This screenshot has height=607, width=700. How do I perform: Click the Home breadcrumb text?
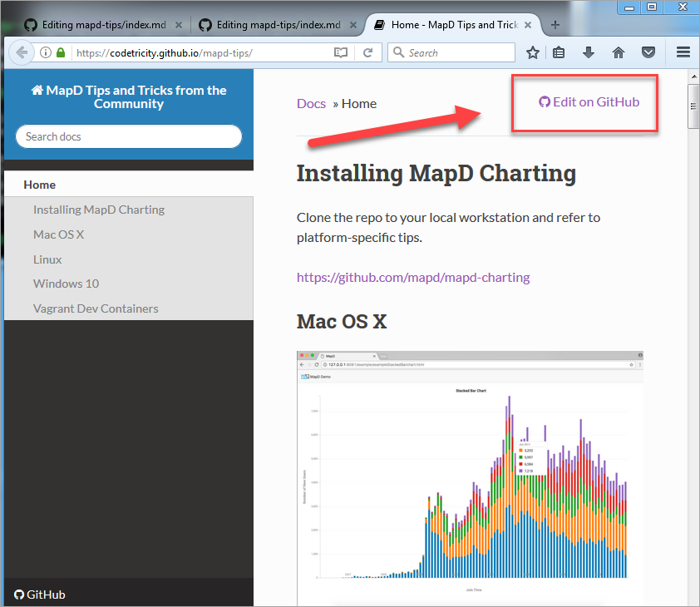click(359, 104)
